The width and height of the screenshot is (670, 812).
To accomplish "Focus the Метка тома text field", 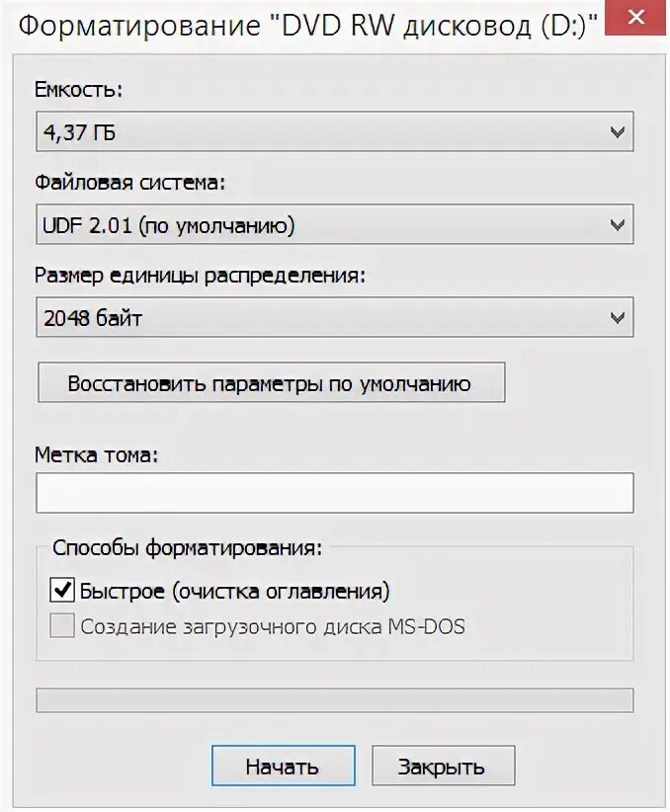I will click(x=335, y=493).
